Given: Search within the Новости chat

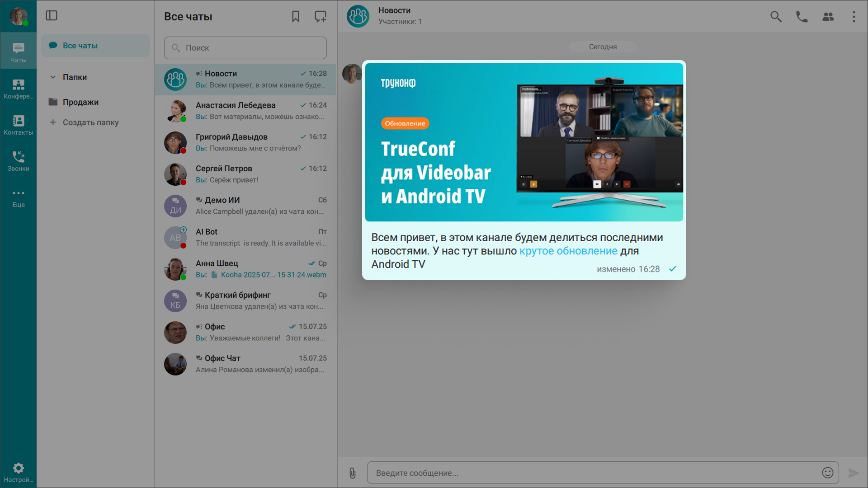Looking at the screenshot, I should pos(776,17).
